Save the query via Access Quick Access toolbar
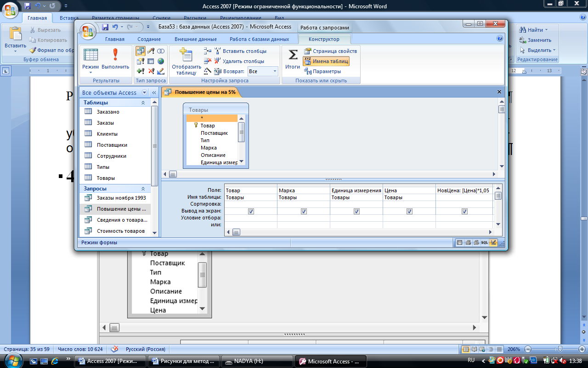The image size is (588, 368). pyautogui.click(x=105, y=27)
